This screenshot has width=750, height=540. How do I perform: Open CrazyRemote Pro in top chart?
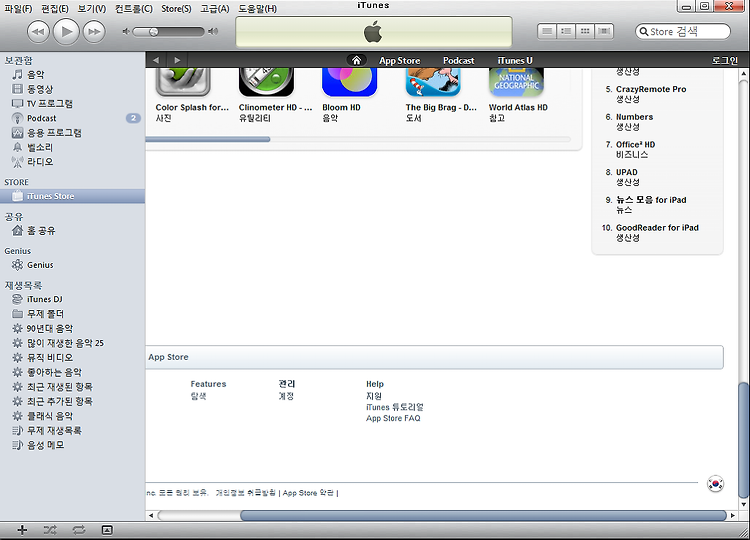(x=651, y=89)
